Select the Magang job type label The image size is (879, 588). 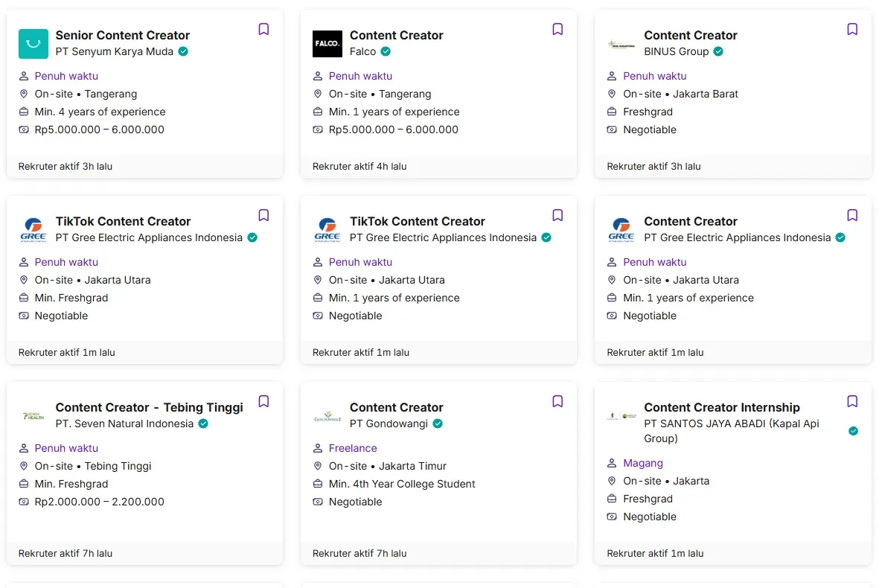click(x=642, y=463)
